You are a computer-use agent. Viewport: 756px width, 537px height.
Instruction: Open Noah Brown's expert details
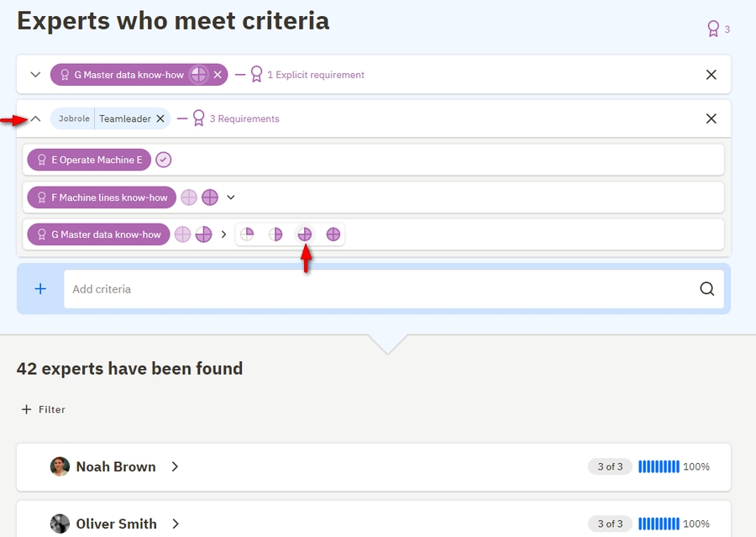175,466
